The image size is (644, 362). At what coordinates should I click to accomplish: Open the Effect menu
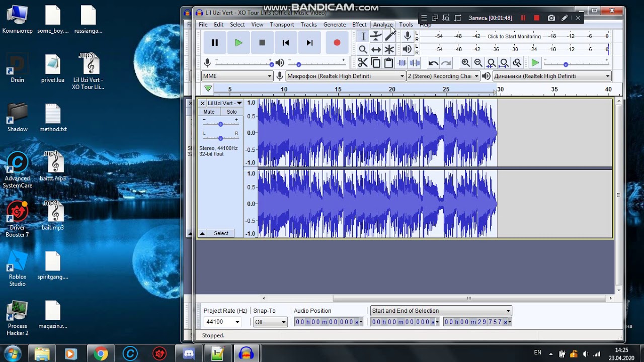coord(359,25)
